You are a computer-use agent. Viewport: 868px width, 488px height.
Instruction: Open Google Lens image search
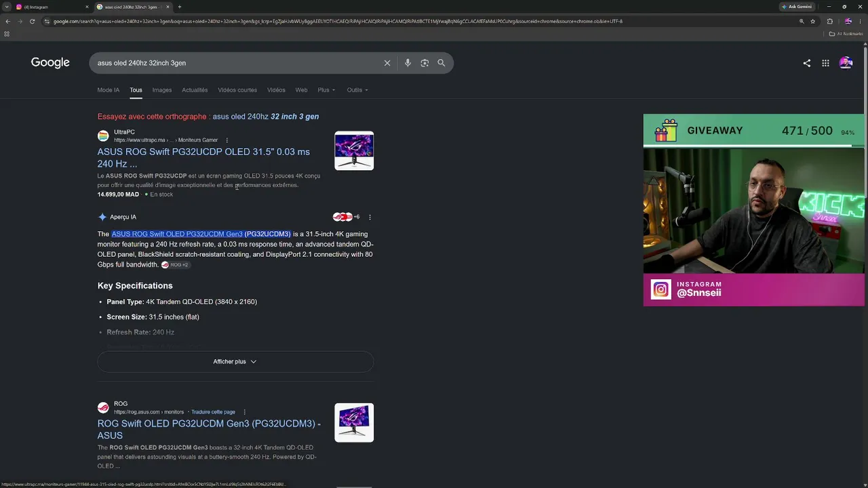(x=425, y=63)
